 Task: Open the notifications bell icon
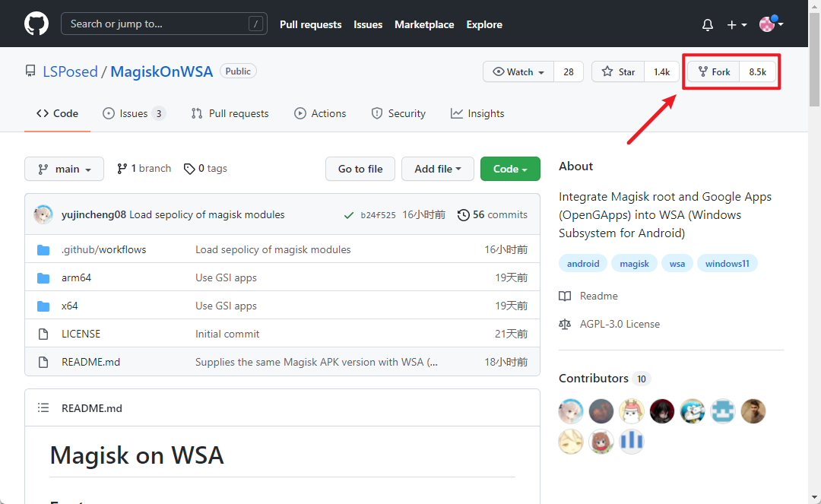click(x=707, y=24)
